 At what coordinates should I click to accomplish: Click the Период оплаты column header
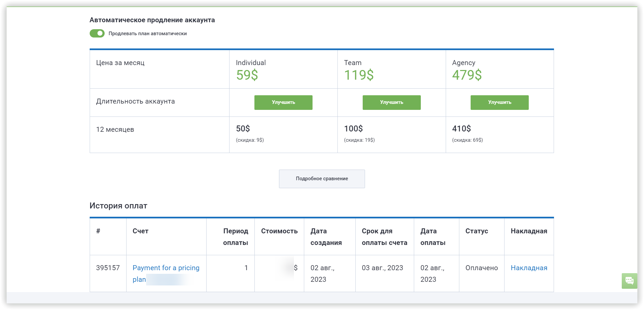pyautogui.click(x=235, y=237)
